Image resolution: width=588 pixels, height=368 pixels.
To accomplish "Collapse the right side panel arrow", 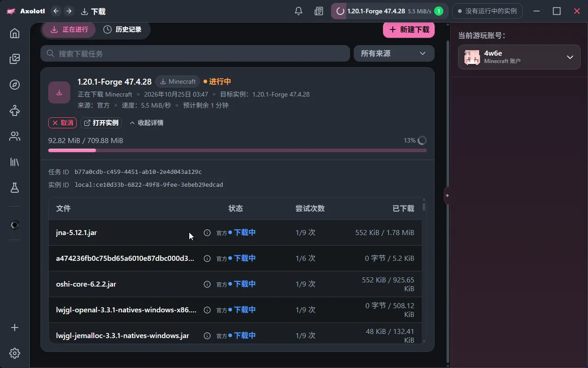I will 447,195.
